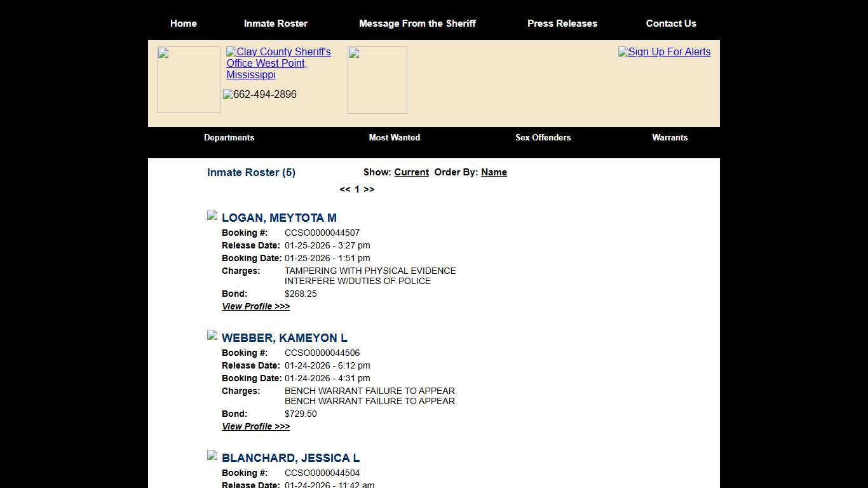This screenshot has width=868, height=488.
Task: Open the Departments section
Action: point(229,137)
